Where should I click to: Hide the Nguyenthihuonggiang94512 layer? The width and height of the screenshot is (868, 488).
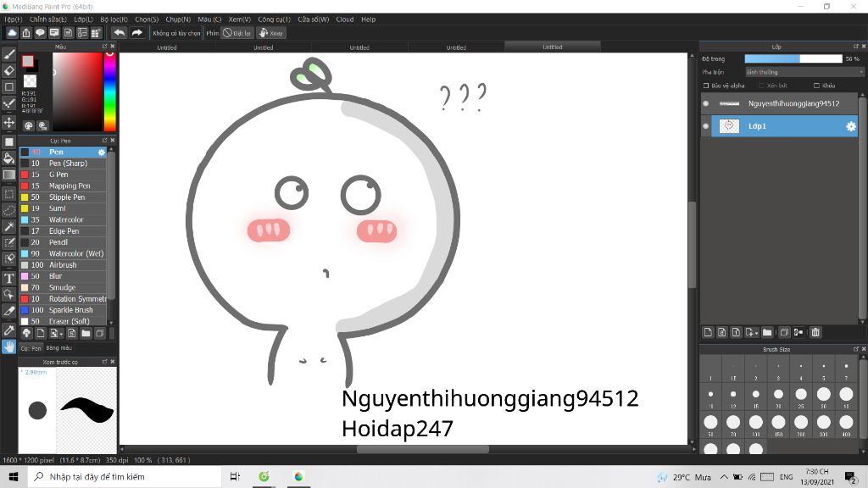tap(705, 103)
